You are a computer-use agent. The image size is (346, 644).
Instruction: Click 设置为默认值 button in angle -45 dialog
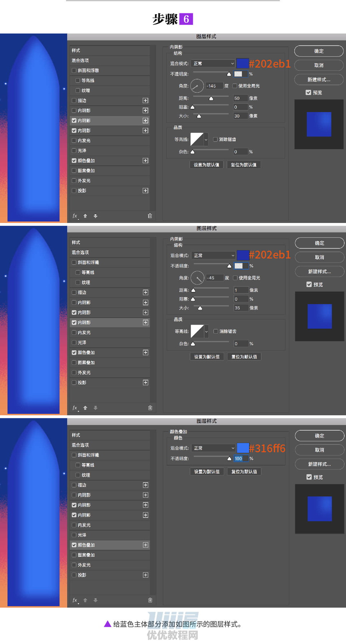click(x=207, y=356)
